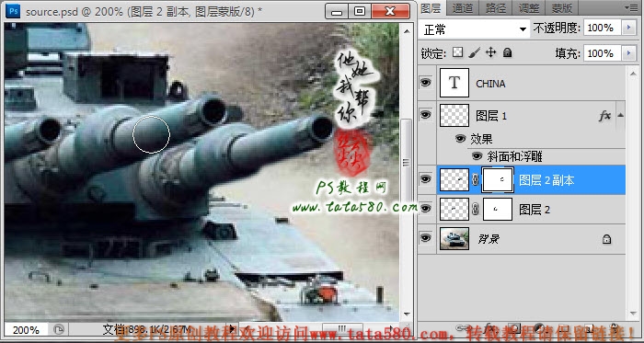The image size is (644, 343).
Task: Switch to the 路径 tab
Action: coord(496,7)
